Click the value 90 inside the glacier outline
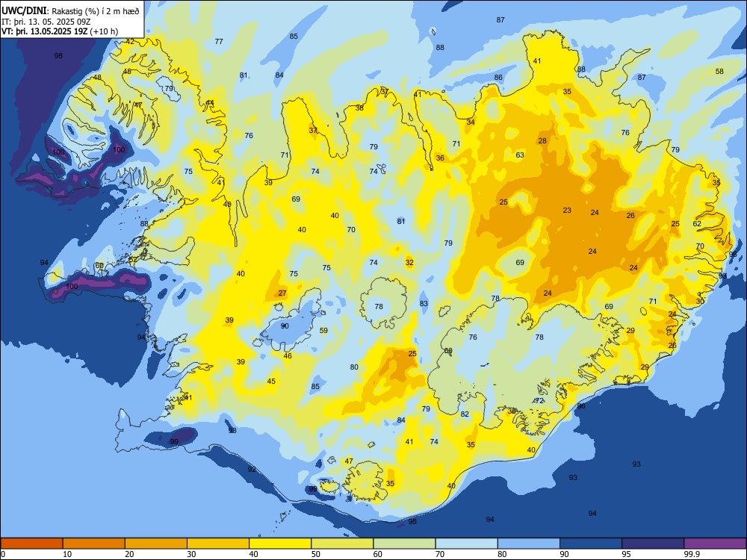 [285, 326]
